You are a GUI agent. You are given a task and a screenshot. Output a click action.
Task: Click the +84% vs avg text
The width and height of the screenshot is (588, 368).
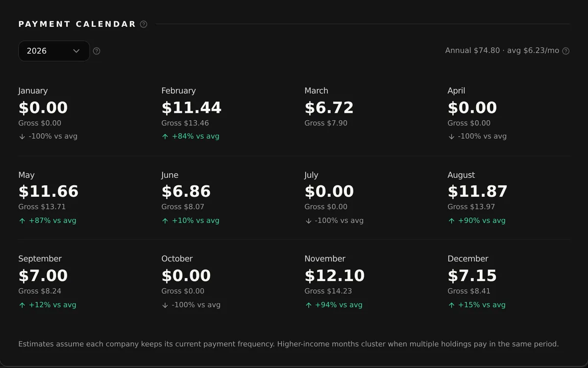[x=196, y=136]
